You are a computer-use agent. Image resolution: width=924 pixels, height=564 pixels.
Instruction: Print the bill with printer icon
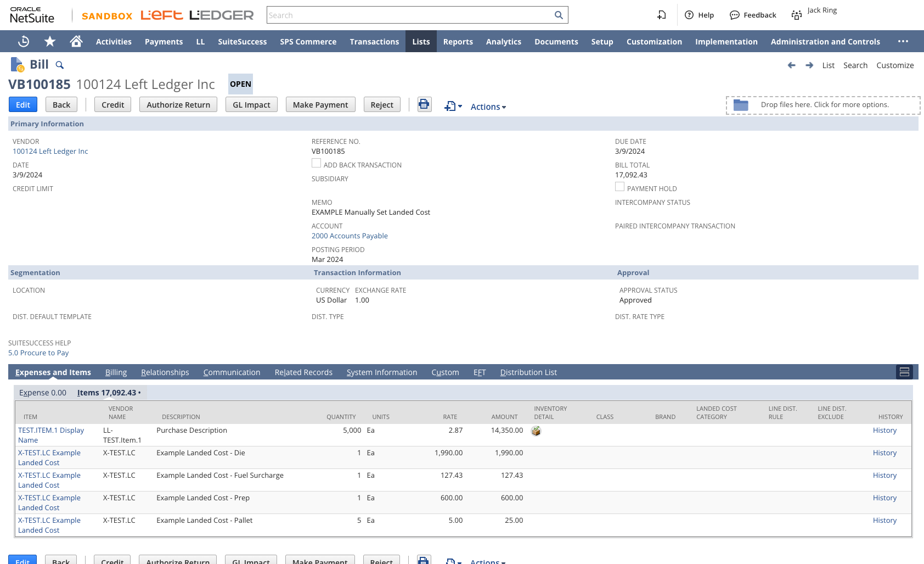coord(424,104)
